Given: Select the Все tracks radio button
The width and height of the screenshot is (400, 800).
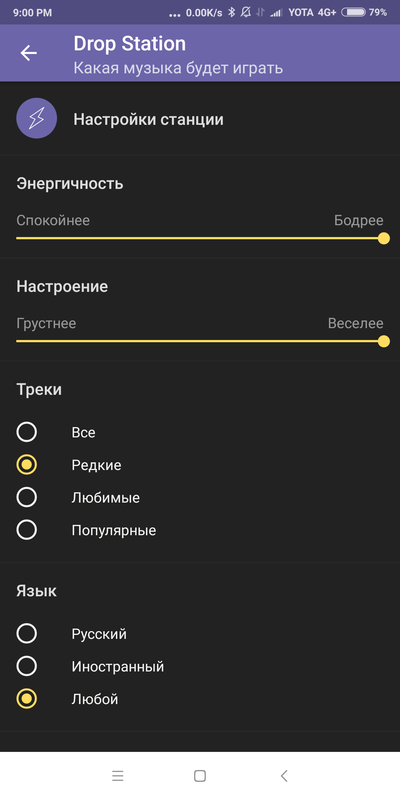Looking at the screenshot, I should tap(27, 432).
